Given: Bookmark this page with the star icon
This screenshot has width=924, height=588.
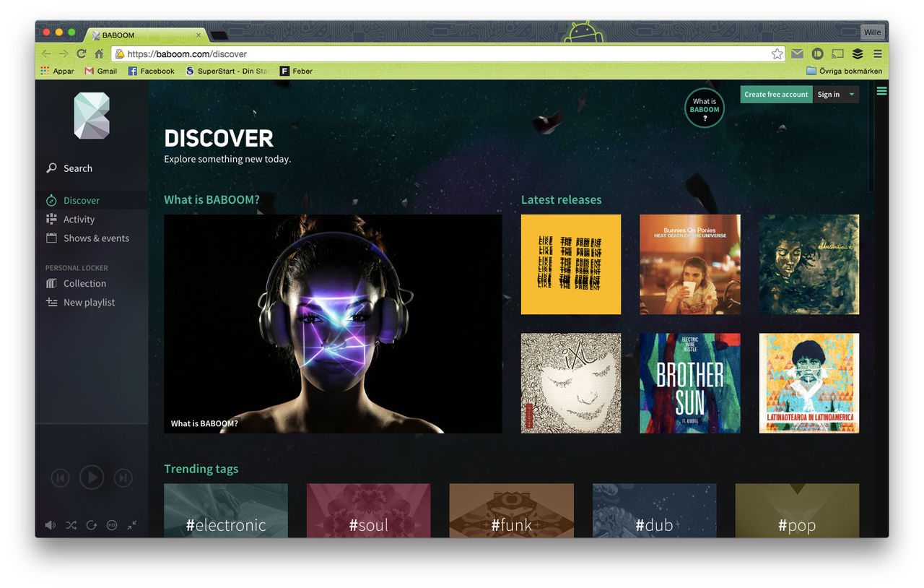Looking at the screenshot, I should coord(777,53).
